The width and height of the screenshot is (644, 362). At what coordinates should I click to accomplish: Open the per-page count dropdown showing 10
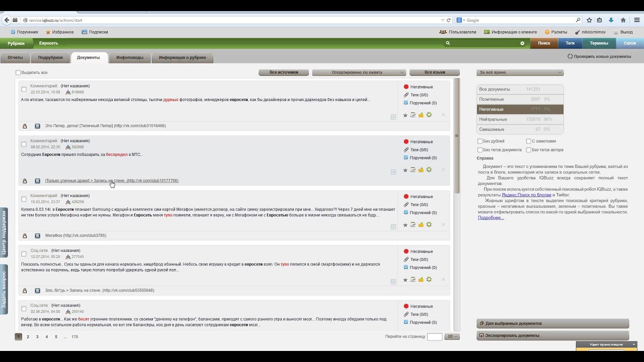point(453,336)
